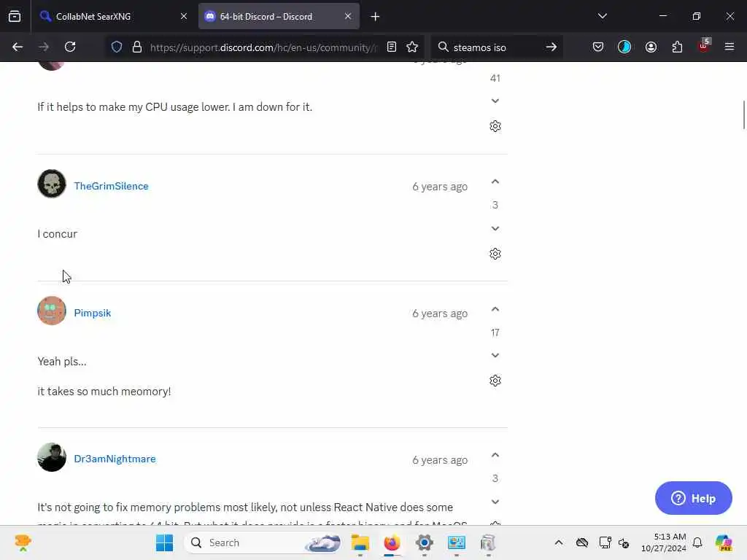Click the blue circular extension icon
The width and height of the screenshot is (747, 560).
pyautogui.click(x=624, y=47)
